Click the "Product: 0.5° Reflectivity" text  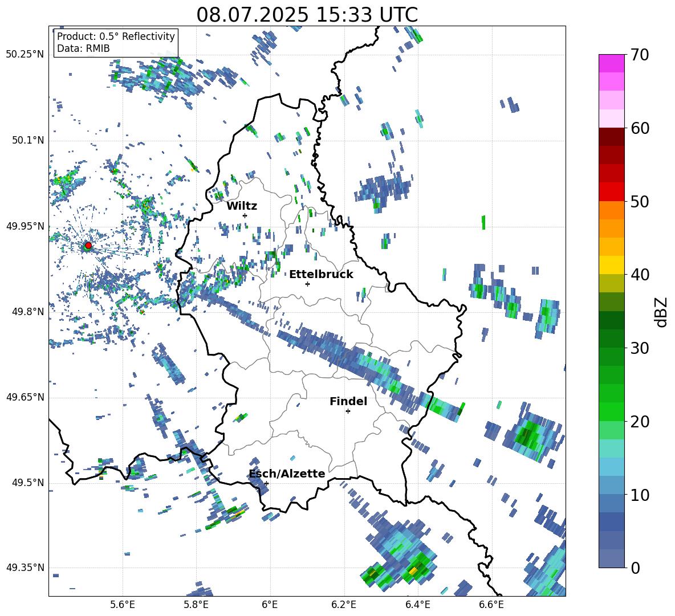(x=116, y=36)
